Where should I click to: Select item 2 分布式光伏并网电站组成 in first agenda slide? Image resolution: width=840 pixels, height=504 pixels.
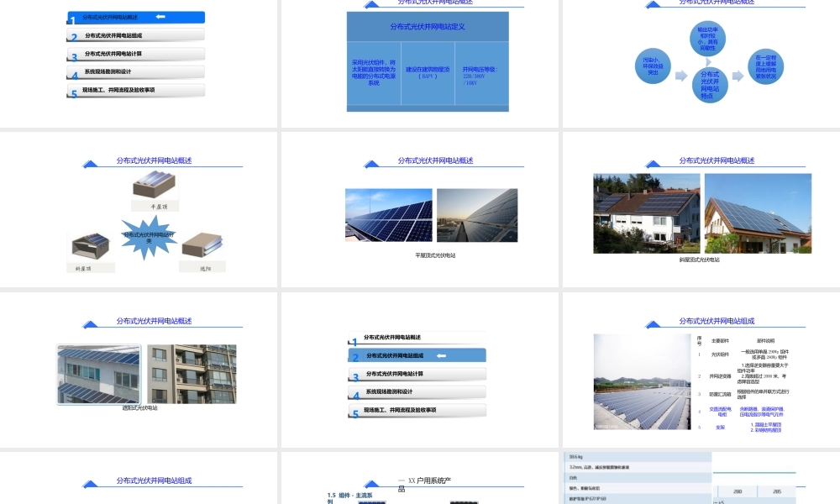tap(136, 35)
